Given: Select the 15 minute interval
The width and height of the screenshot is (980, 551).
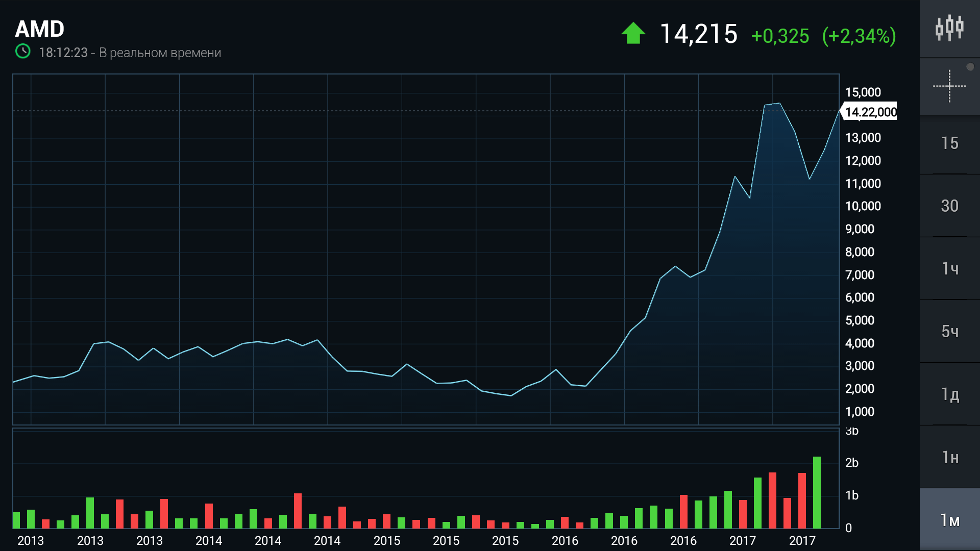Looking at the screenshot, I should (949, 143).
